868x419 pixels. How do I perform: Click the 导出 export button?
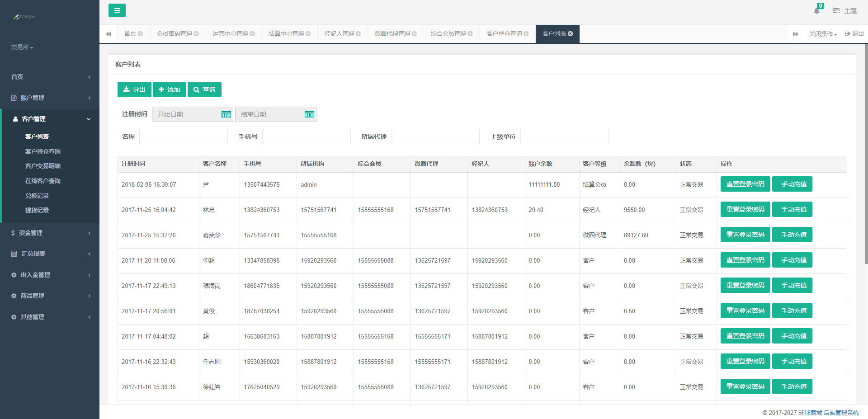coord(134,90)
